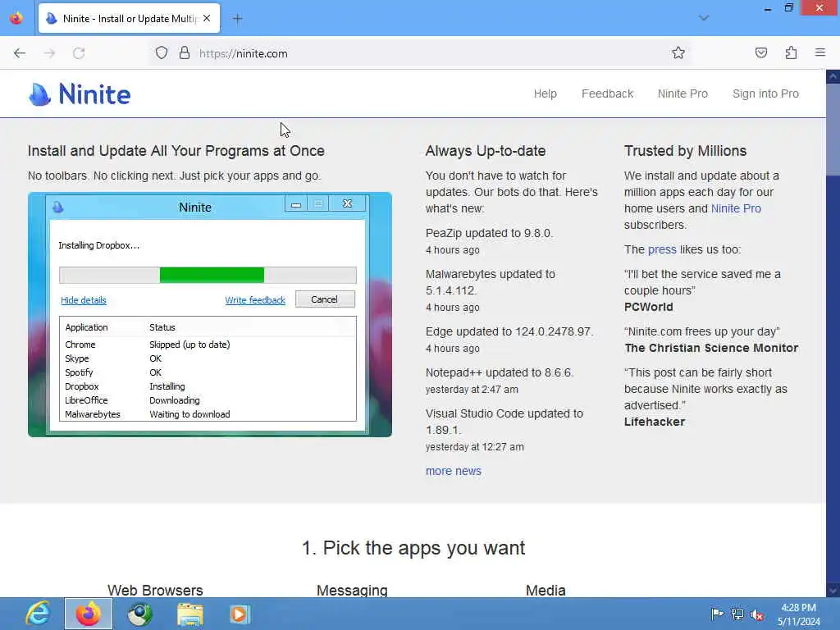
Task: Click Sign into Pro link
Action: point(765,94)
